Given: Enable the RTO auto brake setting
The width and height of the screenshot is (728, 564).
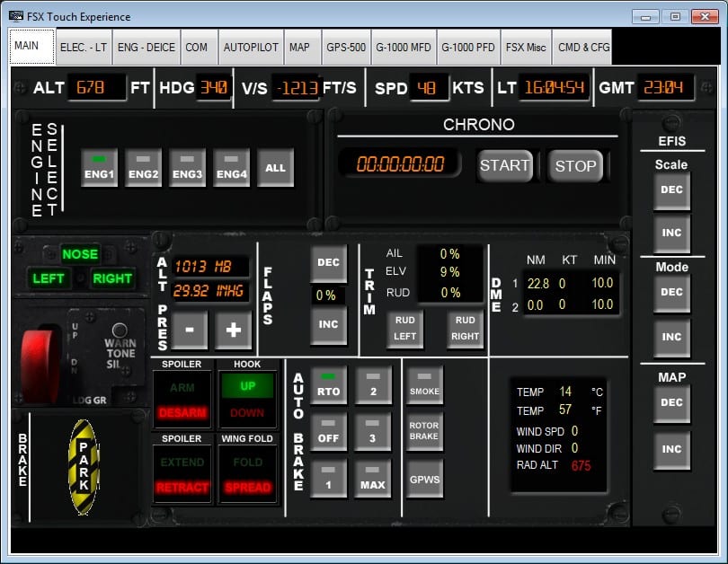Looking at the screenshot, I should 328,384.
